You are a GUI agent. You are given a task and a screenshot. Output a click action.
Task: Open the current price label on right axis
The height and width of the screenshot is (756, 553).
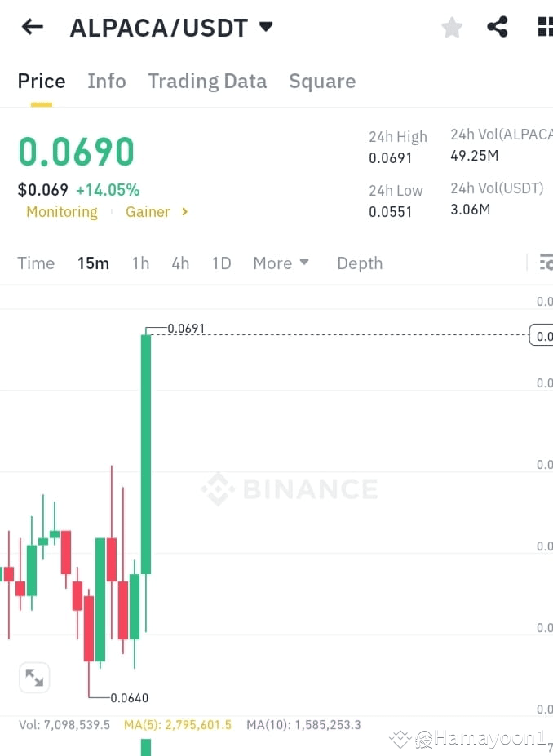[541, 335]
